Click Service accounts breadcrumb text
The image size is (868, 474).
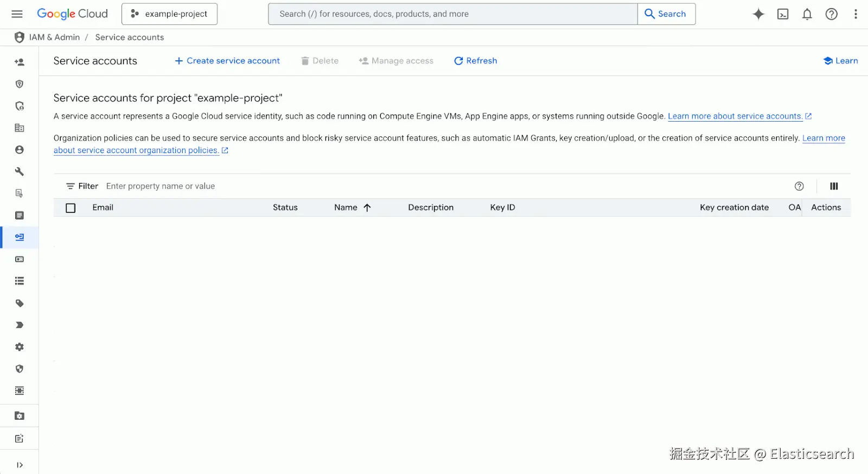[129, 37]
